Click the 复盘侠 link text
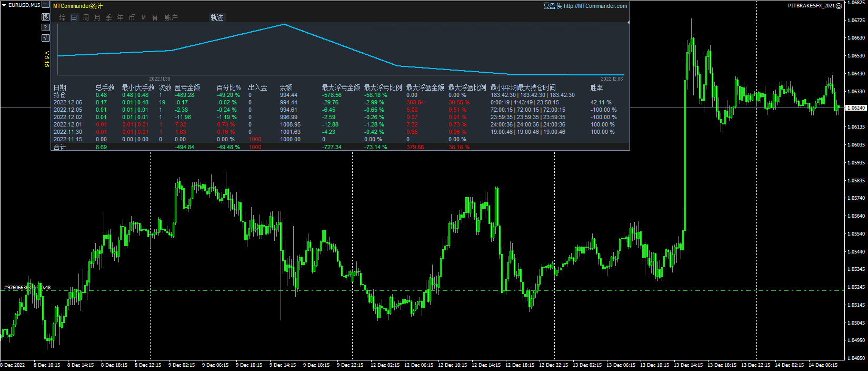 552,6
